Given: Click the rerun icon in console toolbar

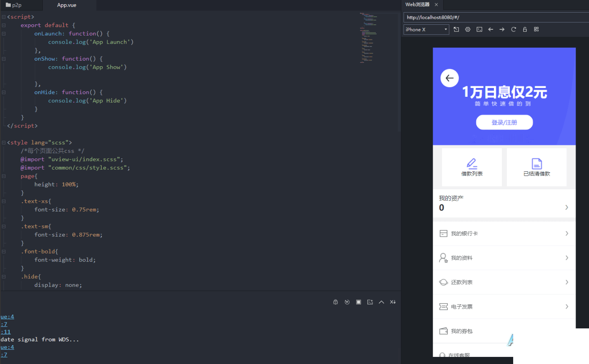Looking at the screenshot, I should [x=347, y=302].
